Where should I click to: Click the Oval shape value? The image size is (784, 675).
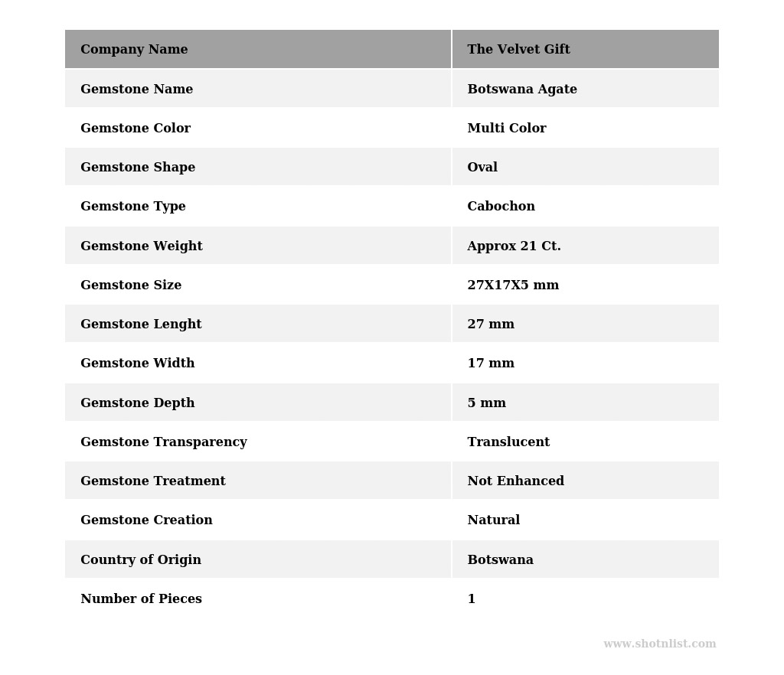click(482, 168)
